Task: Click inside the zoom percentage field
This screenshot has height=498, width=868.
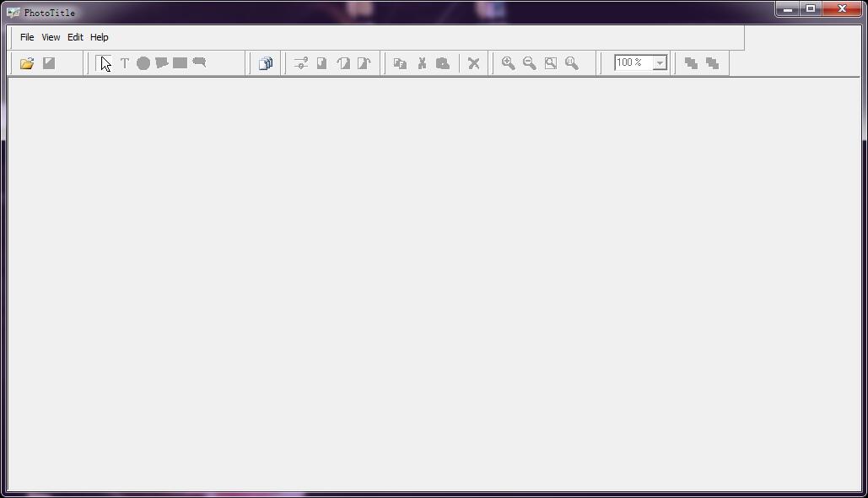Action: coord(633,62)
